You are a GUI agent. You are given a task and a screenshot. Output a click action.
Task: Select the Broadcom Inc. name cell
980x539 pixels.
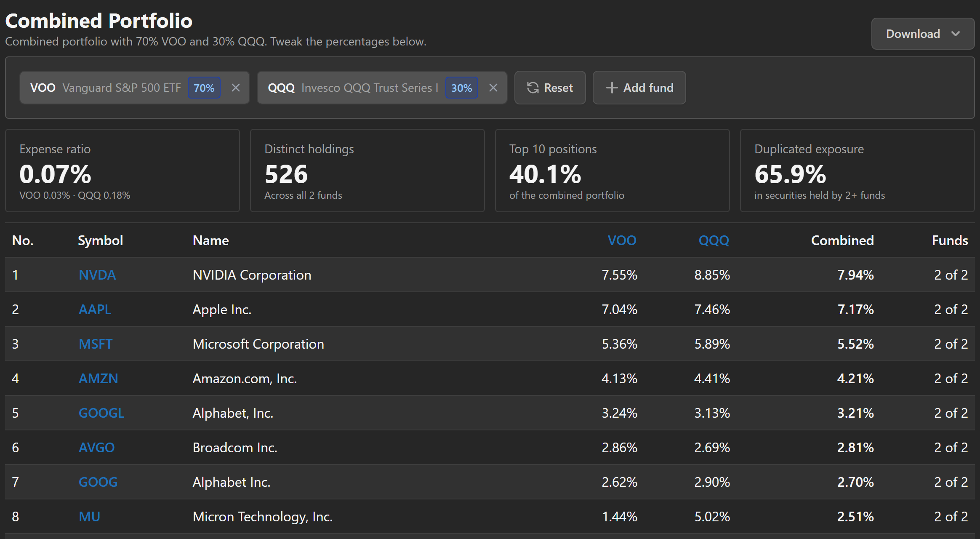235,448
